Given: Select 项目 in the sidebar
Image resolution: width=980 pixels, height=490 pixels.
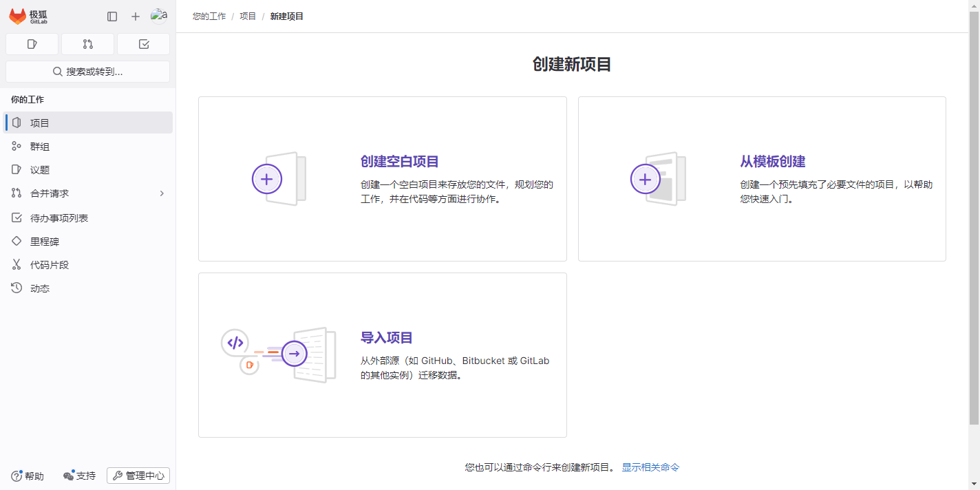Looking at the screenshot, I should coord(40,123).
